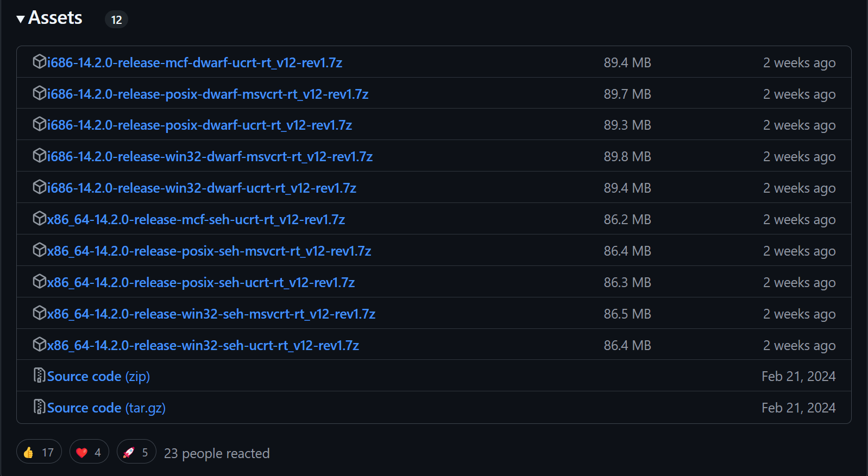Click package icon beside i686 win32-dwarf-msvcrt asset
The width and height of the screenshot is (868, 476).
39,156
